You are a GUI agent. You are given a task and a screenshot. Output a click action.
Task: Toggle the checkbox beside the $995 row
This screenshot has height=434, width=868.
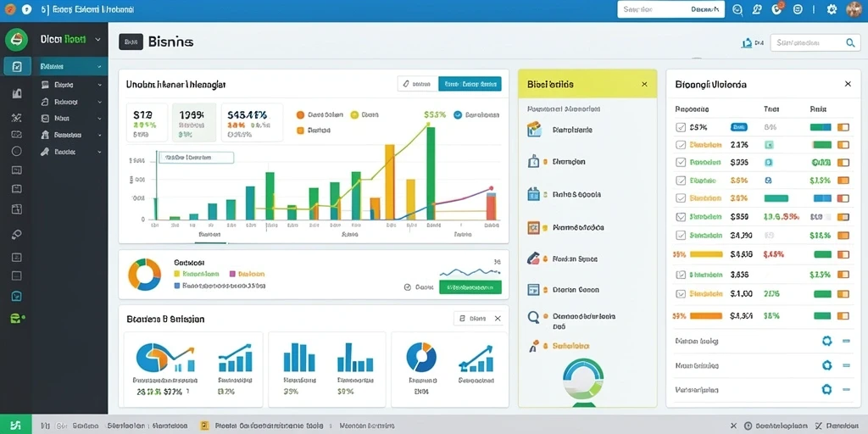681,162
